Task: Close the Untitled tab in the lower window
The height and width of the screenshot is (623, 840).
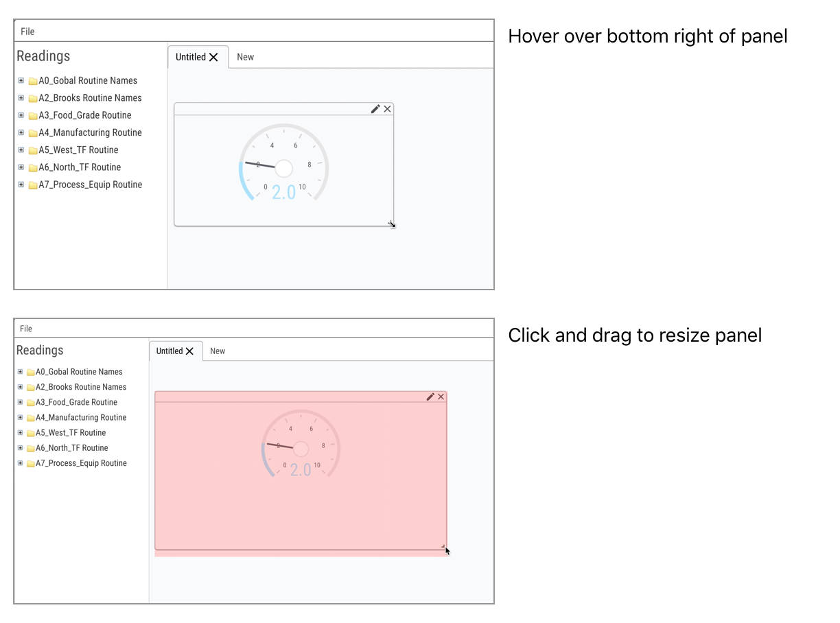Action: 190,351
